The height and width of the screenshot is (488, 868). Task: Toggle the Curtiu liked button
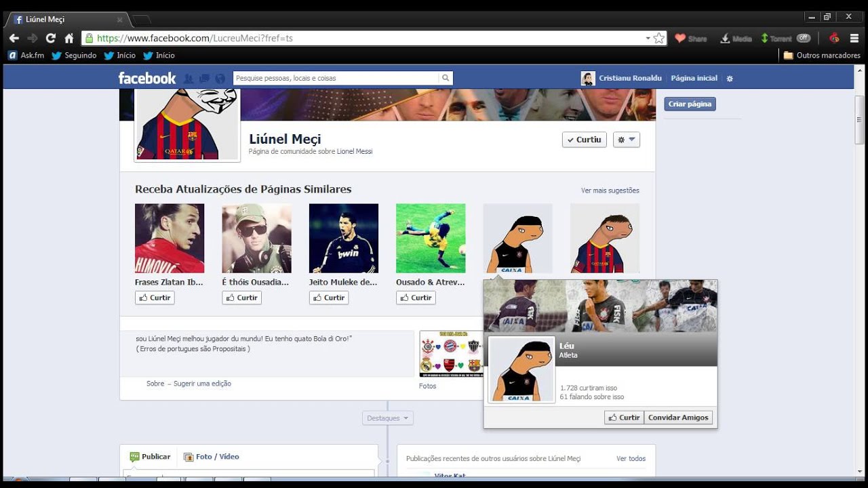pyautogui.click(x=584, y=140)
